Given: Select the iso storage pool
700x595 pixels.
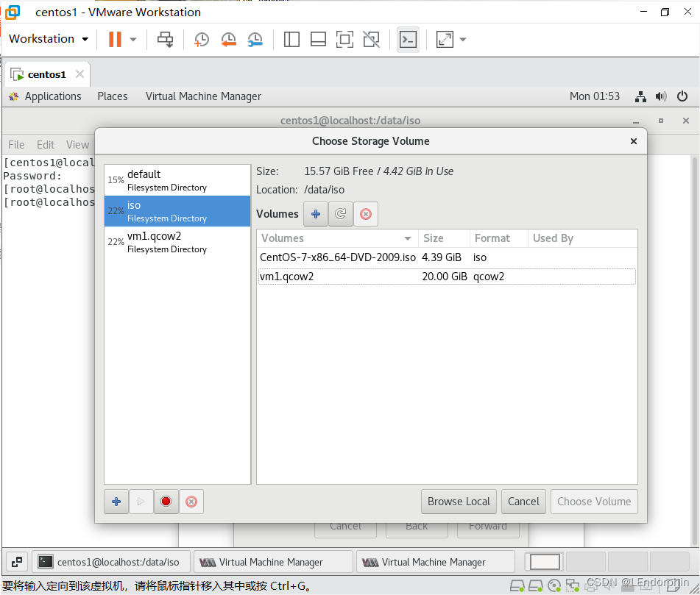Looking at the screenshot, I should click(177, 211).
